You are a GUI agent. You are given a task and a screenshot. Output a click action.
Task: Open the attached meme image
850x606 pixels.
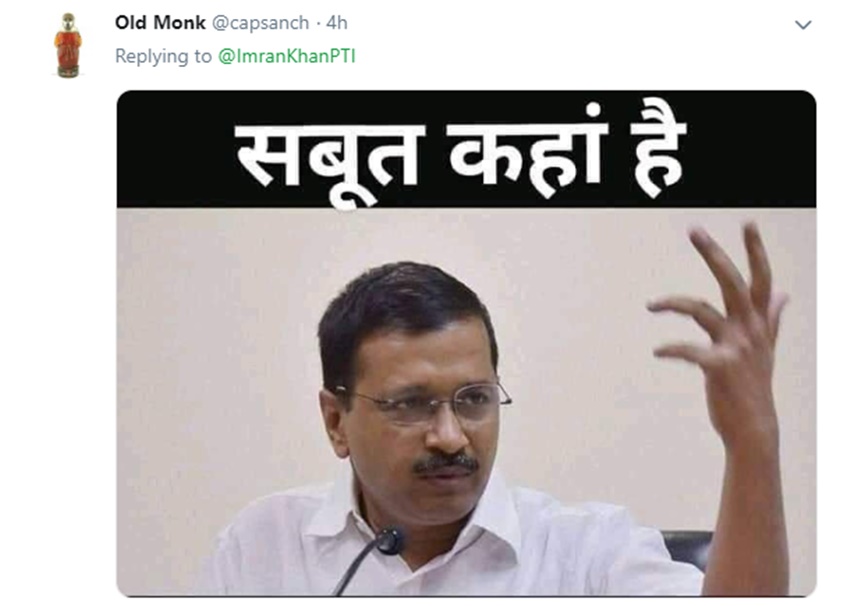pyautogui.click(x=466, y=343)
